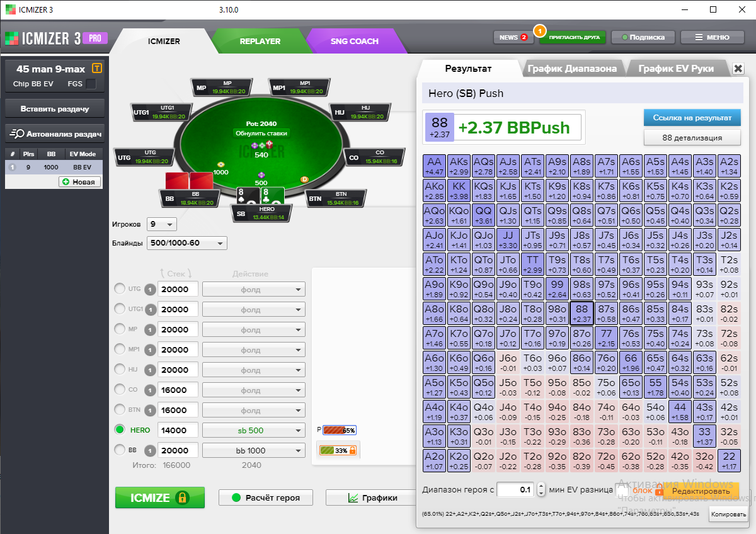Click gray circle 1 next to MP1 stack

click(150, 349)
